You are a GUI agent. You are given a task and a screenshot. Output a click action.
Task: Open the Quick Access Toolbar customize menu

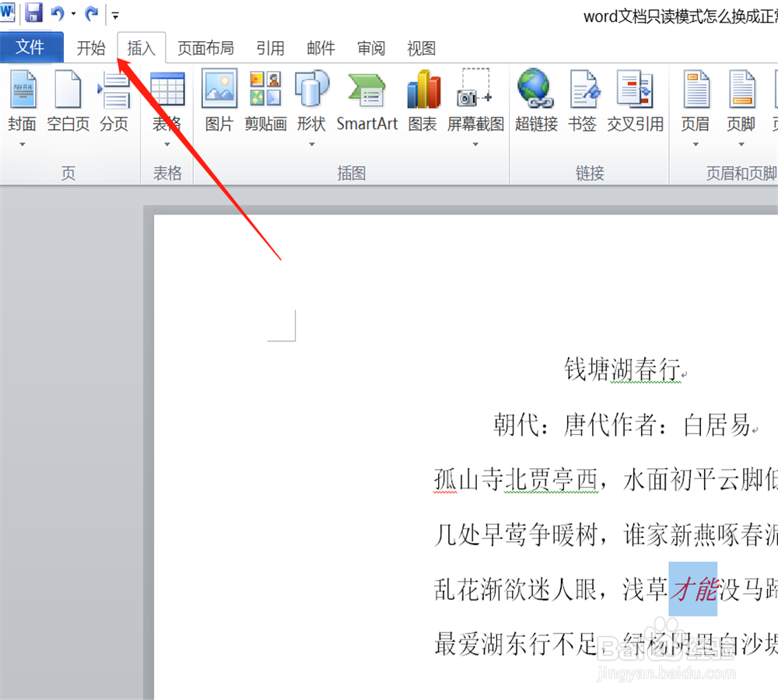click(x=115, y=14)
